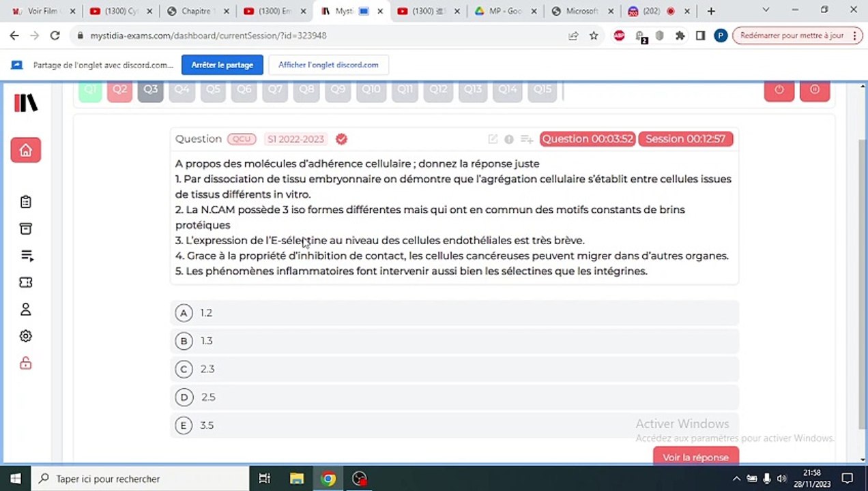The image size is (868, 491).
Task: Click Arrêter le partage button
Action: pyautogui.click(x=222, y=65)
